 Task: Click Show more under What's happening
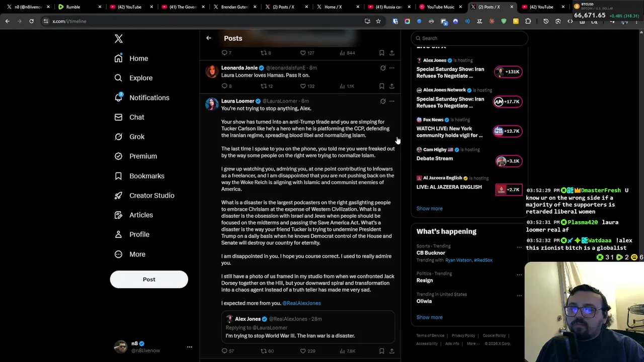429,317
